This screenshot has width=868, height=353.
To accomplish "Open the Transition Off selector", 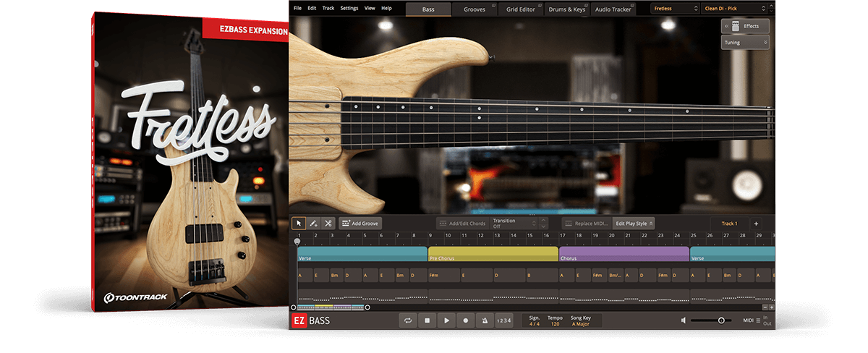I will point(514,224).
